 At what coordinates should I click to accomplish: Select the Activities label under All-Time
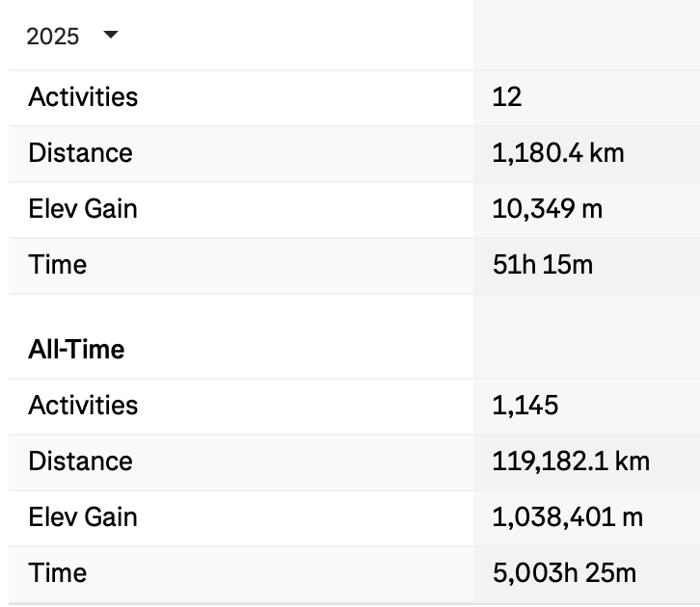[83, 406]
